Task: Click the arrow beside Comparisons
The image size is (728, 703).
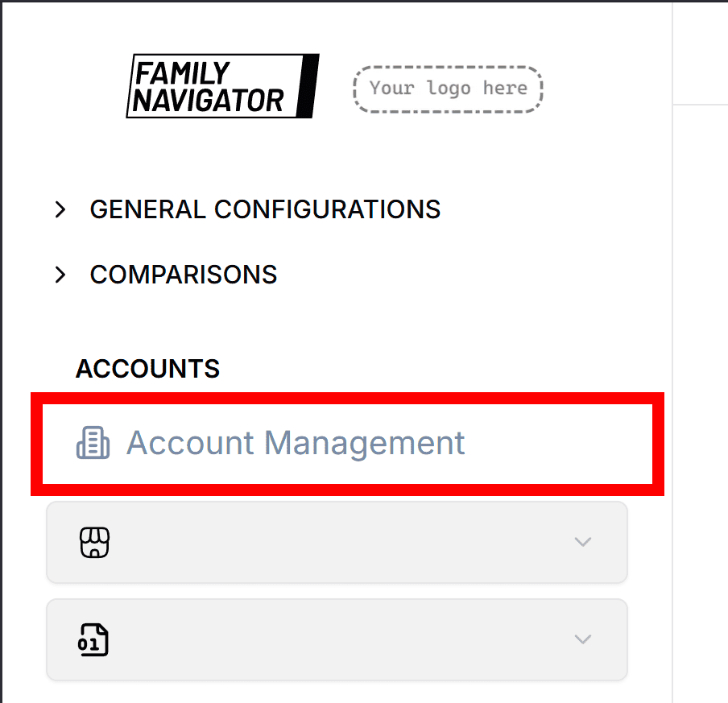Action: tap(60, 274)
